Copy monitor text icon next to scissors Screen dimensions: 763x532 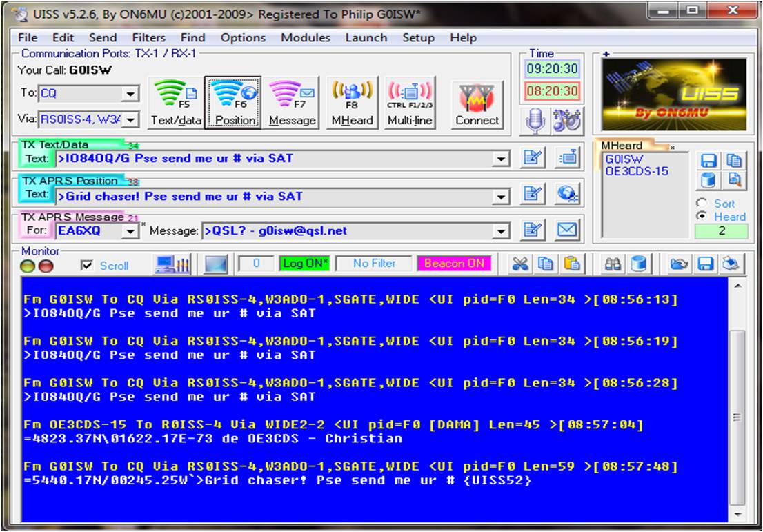tap(546, 264)
